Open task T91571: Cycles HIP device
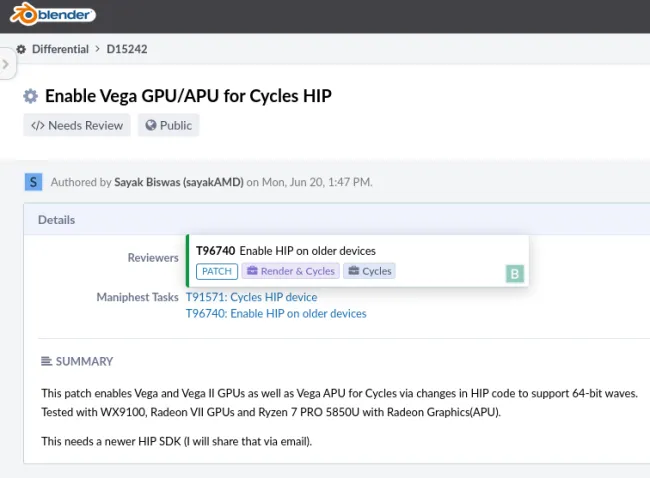This screenshot has height=478, width=650. click(x=251, y=297)
